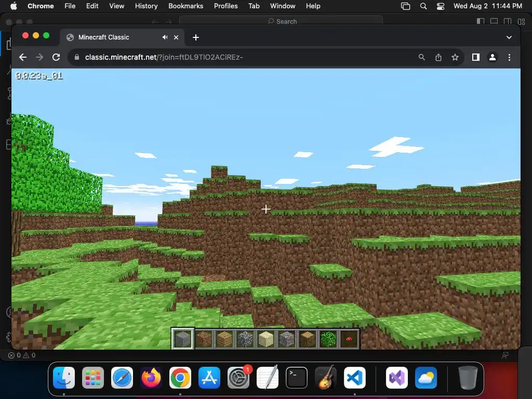Open App Store from the Dock
Screen dimensions: 532x399
point(209,378)
